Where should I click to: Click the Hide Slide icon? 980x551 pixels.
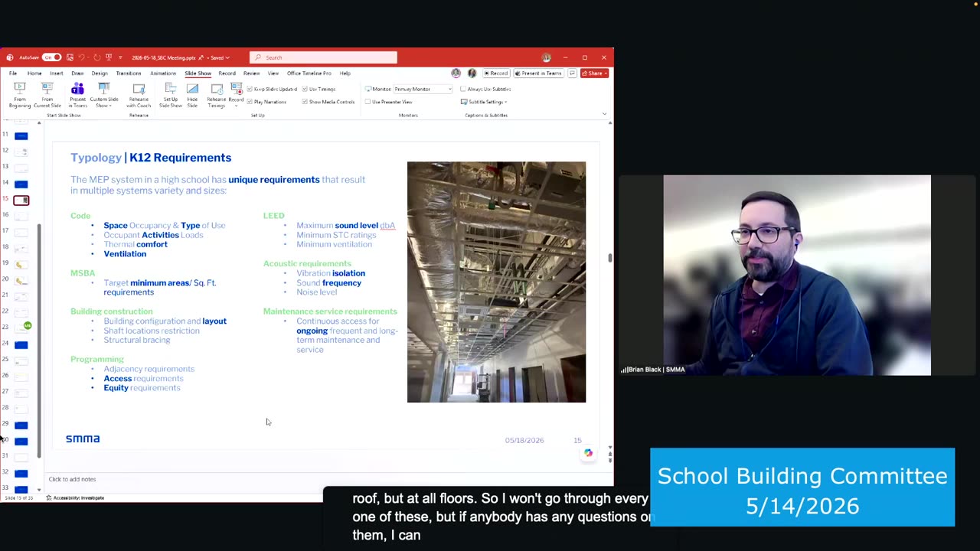point(192,95)
